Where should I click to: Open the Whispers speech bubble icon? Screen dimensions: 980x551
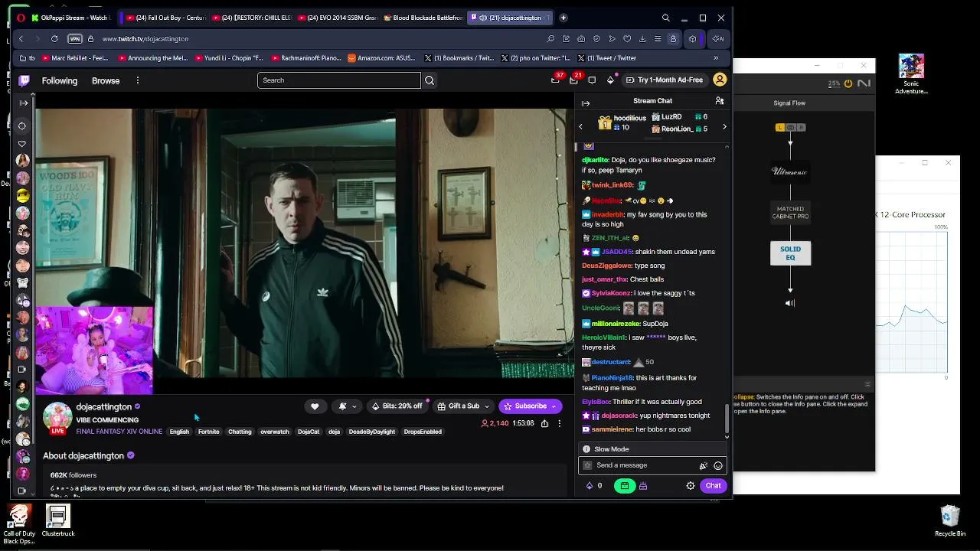[592, 80]
